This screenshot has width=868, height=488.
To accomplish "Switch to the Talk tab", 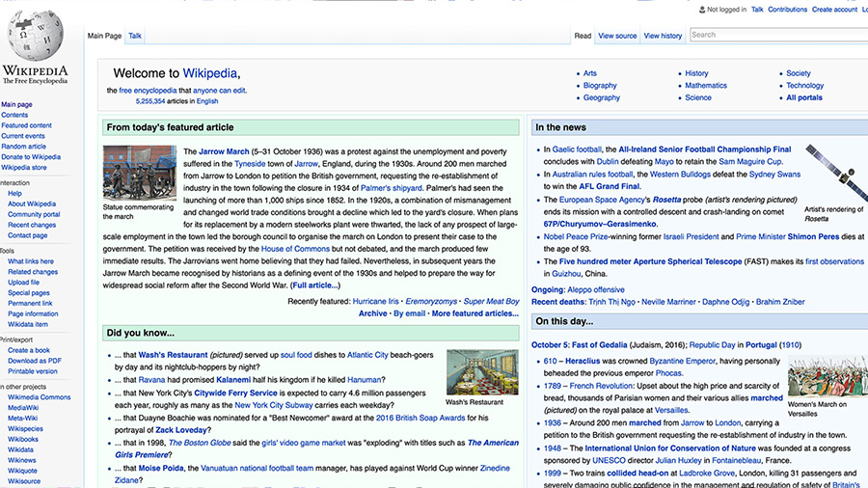I will pyautogui.click(x=135, y=36).
